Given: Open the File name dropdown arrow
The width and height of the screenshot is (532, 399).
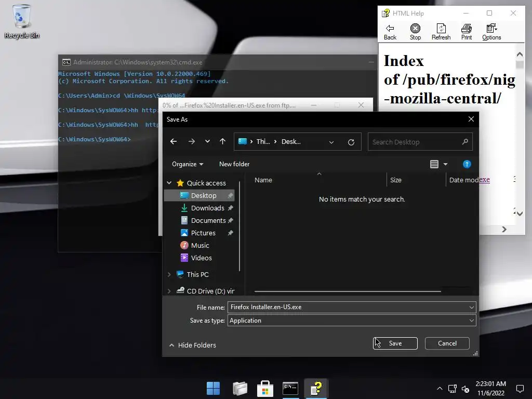Looking at the screenshot, I should point(471,308).
